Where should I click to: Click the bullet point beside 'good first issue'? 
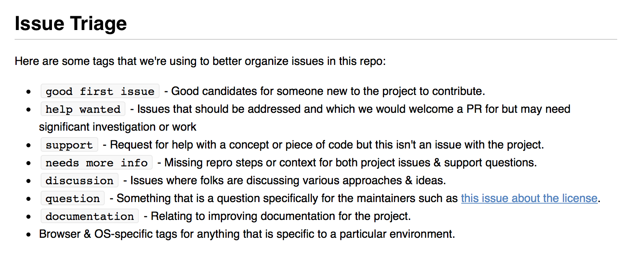pos(28,92)
